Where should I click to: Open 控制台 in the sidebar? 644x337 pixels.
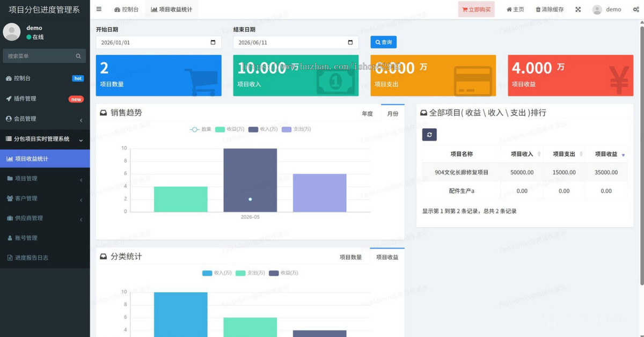45,78
